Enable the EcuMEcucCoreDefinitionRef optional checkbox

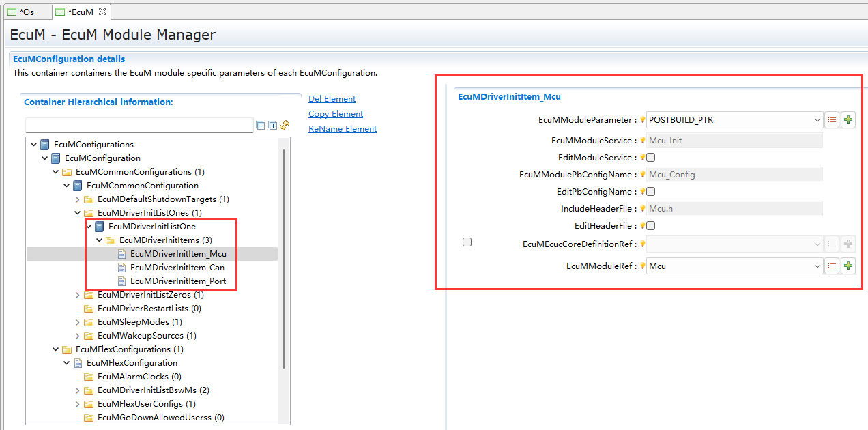467,242
